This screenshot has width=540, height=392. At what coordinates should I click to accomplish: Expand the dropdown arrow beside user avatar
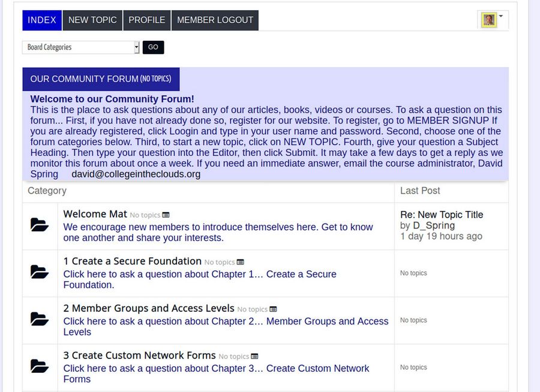click(x=501, y=17)
